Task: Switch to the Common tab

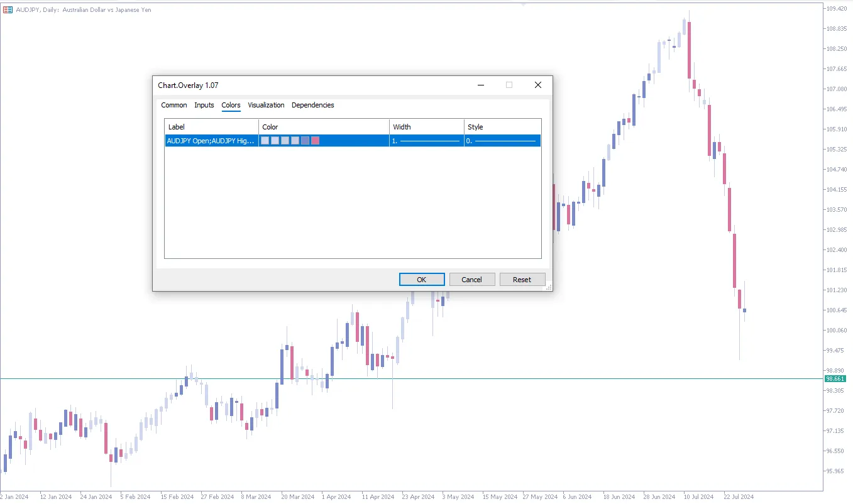Action: [x=173, y=105]
